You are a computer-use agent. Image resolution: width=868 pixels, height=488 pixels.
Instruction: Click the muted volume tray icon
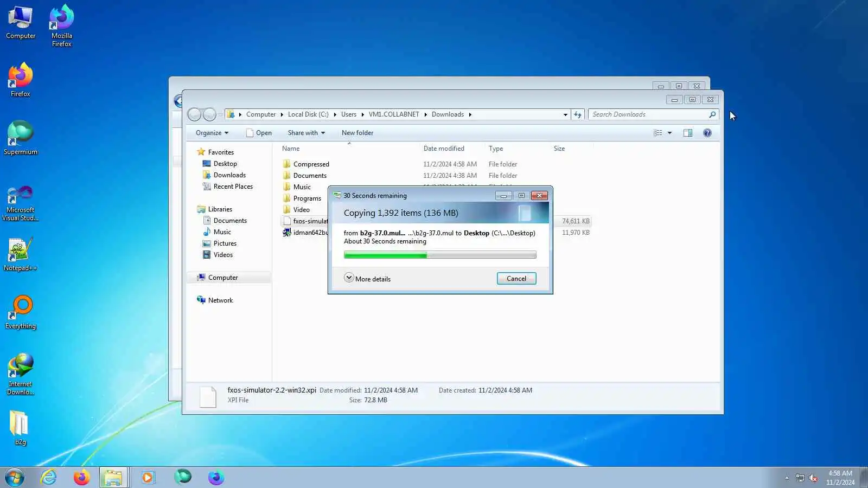click(813, 478)
